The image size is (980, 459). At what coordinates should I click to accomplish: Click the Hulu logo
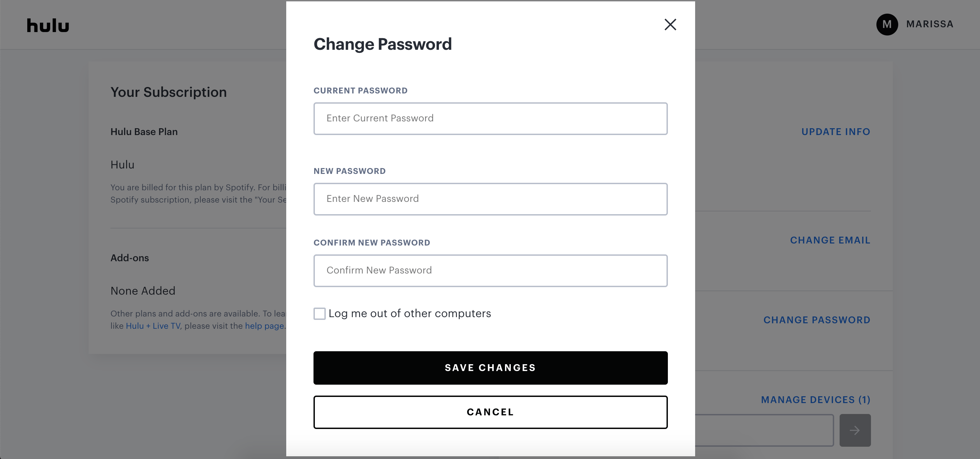tap(48, 26)
